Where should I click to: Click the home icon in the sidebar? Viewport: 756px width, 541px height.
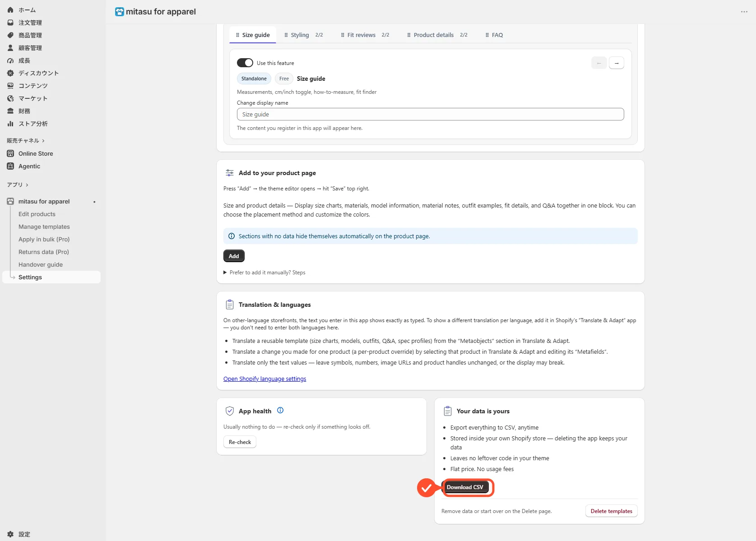click(x=10, y=10)
